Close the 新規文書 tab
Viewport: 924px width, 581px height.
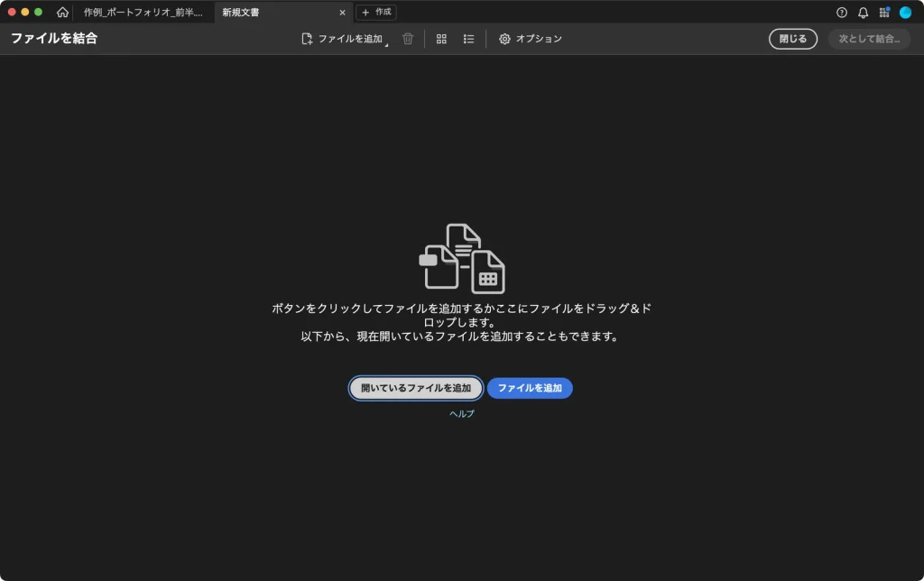[342, 13]
